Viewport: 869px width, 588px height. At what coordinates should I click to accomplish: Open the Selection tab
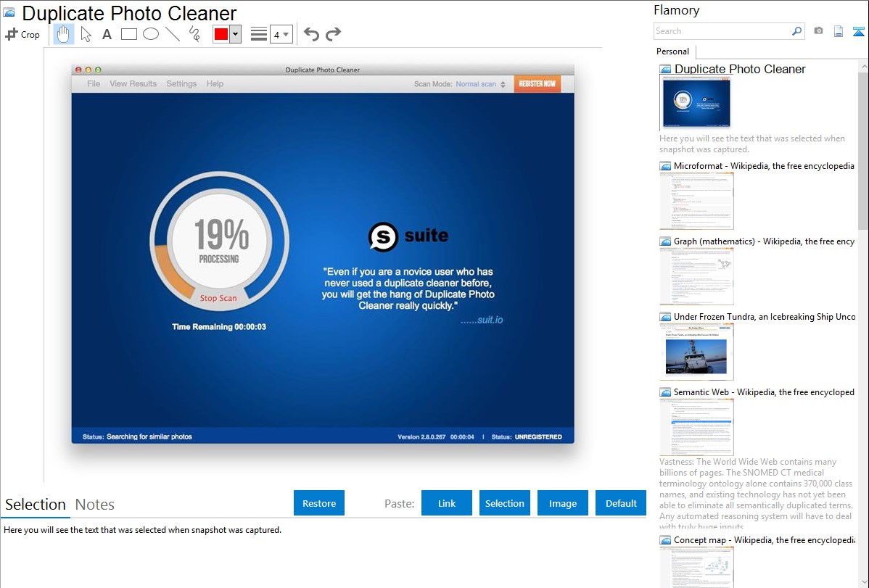coord(36,505)
